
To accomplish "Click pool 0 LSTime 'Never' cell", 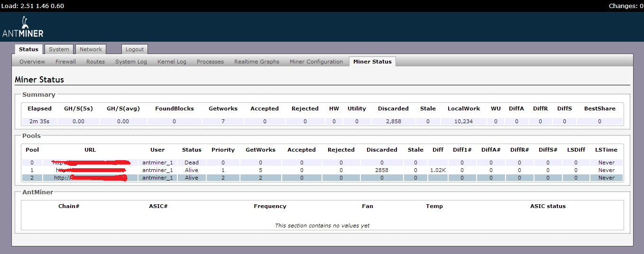I will tap(606, 163).
